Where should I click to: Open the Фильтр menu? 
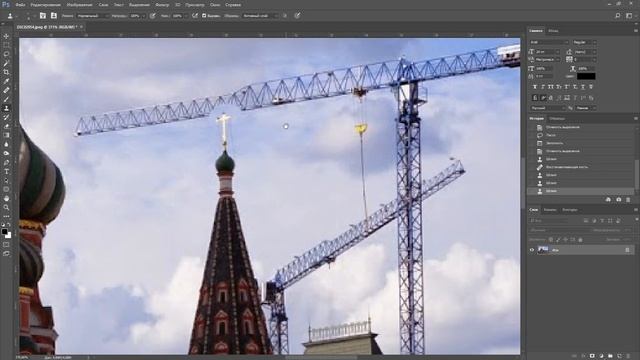162,5
